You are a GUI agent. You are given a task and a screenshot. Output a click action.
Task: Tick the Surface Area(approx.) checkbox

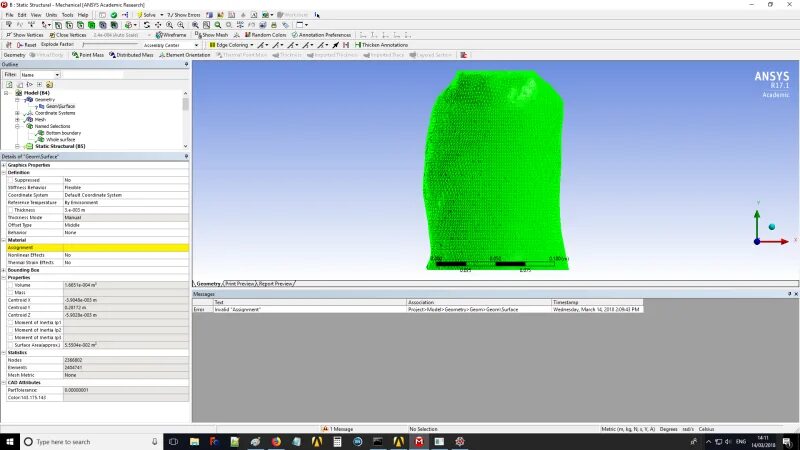10,345
